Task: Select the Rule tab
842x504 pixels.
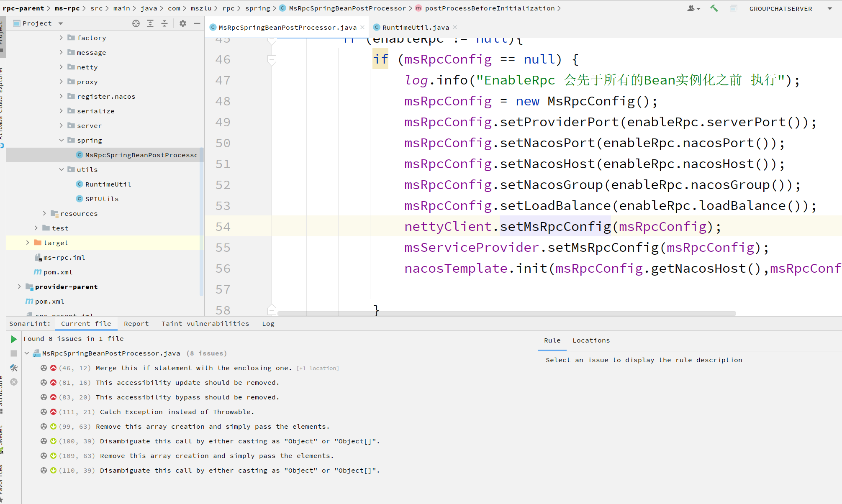Action: click(552, 340)
